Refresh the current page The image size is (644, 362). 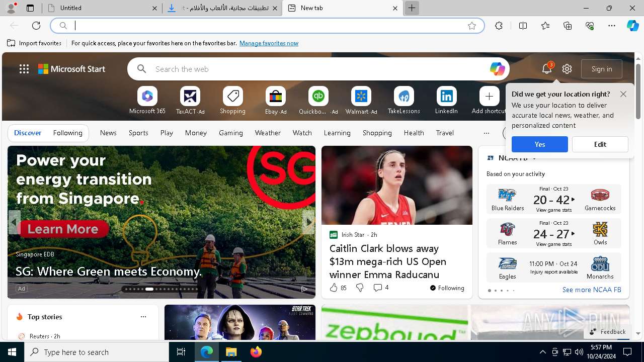(x=36, y=26)
